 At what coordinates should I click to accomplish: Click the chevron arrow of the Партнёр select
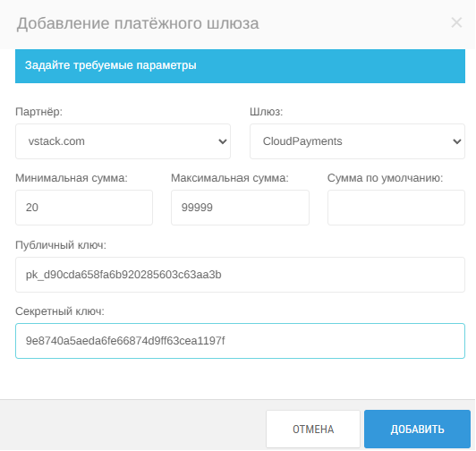[223, 141]
